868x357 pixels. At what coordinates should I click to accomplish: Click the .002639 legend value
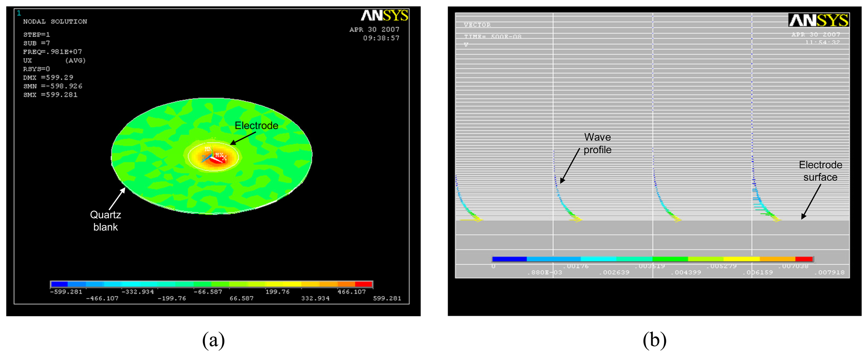[614, 273]
